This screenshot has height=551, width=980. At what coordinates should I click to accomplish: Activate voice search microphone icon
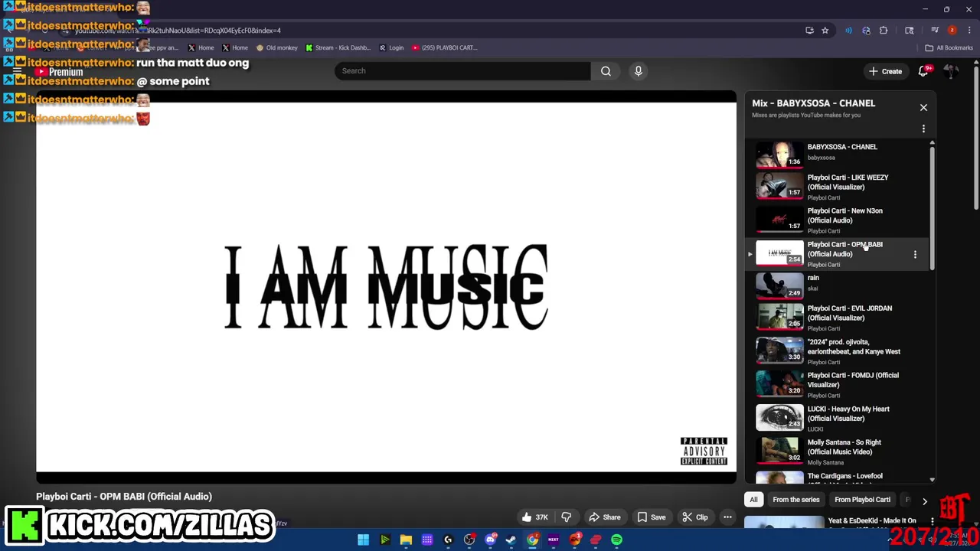click(638, 71)
